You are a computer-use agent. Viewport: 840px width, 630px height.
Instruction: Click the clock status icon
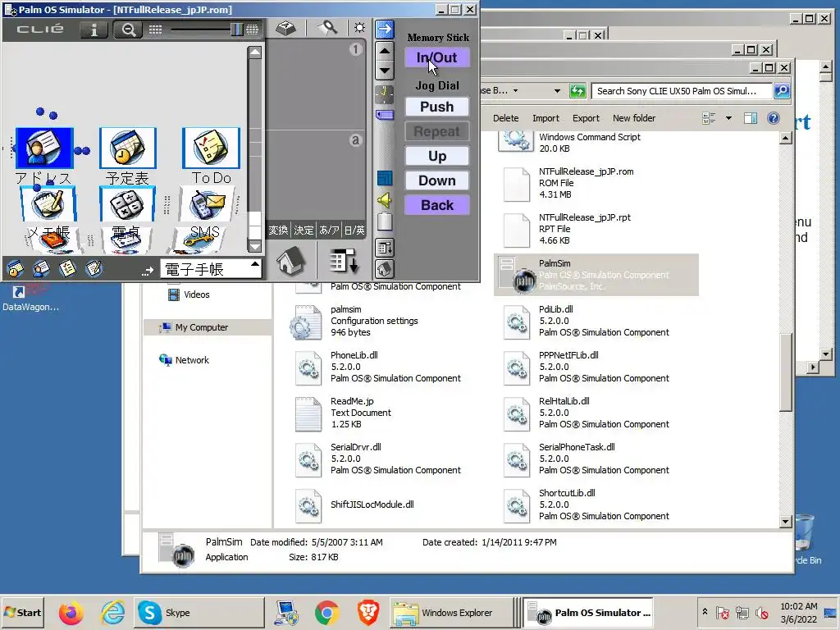tap(384, 94)
